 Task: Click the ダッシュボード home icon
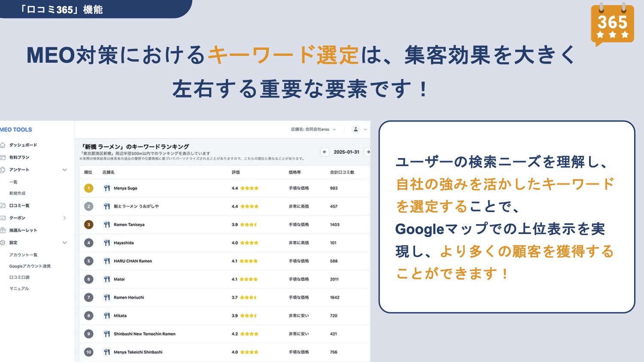click(3, 145)
